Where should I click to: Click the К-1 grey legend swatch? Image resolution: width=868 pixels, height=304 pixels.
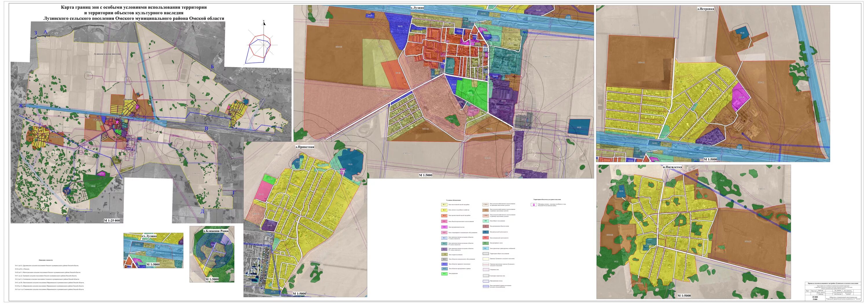click(444, 259)
